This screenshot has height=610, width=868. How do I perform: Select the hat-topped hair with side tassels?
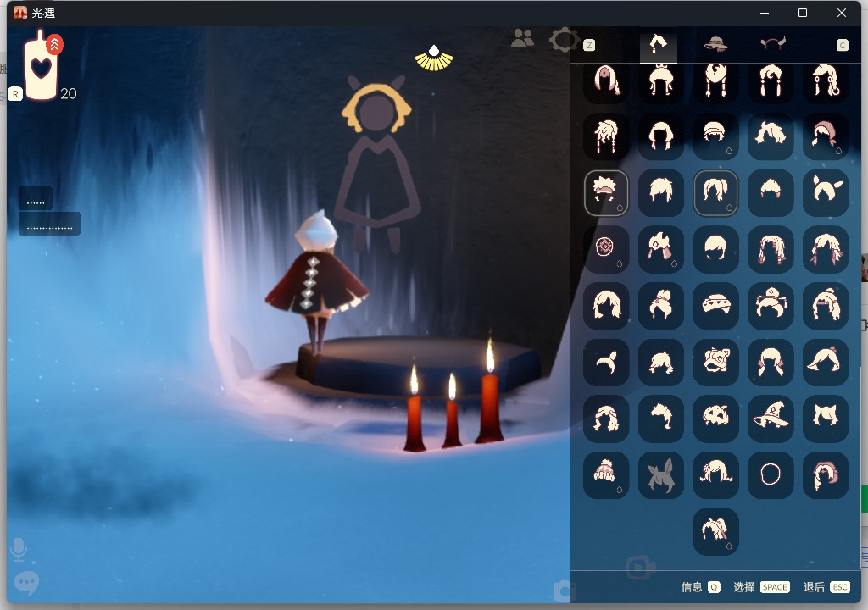[771, 306]
